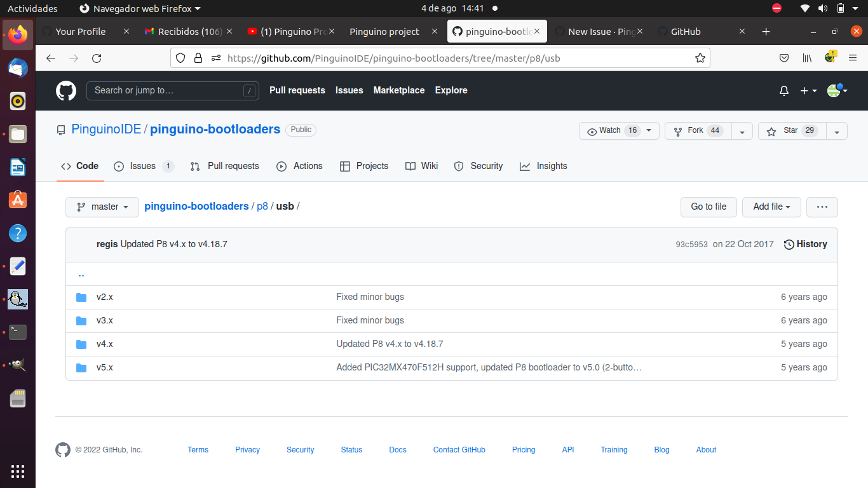Viewport: 868px width, 488px height.
Task: Open the GitHub home logo
Action: 66,91
